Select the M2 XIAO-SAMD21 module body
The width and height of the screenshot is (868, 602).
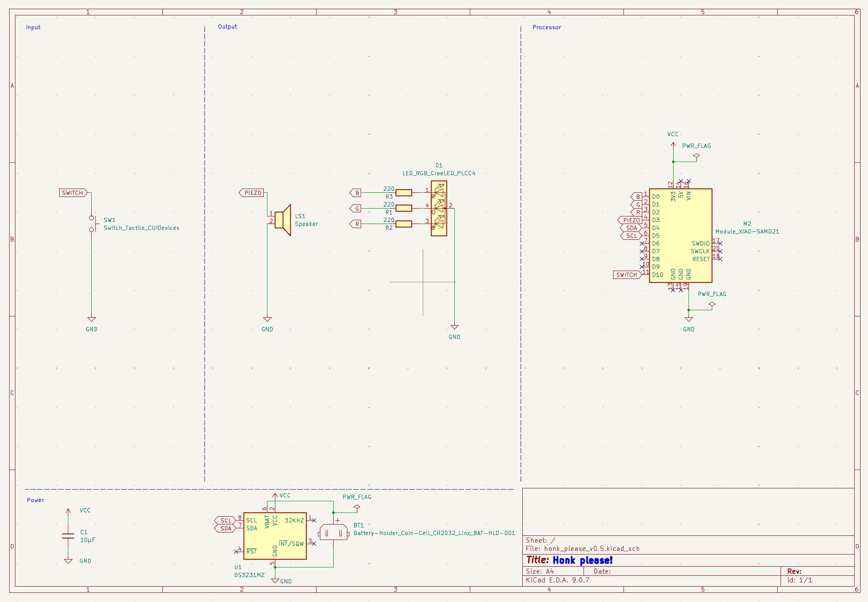[x=681, y=236]
